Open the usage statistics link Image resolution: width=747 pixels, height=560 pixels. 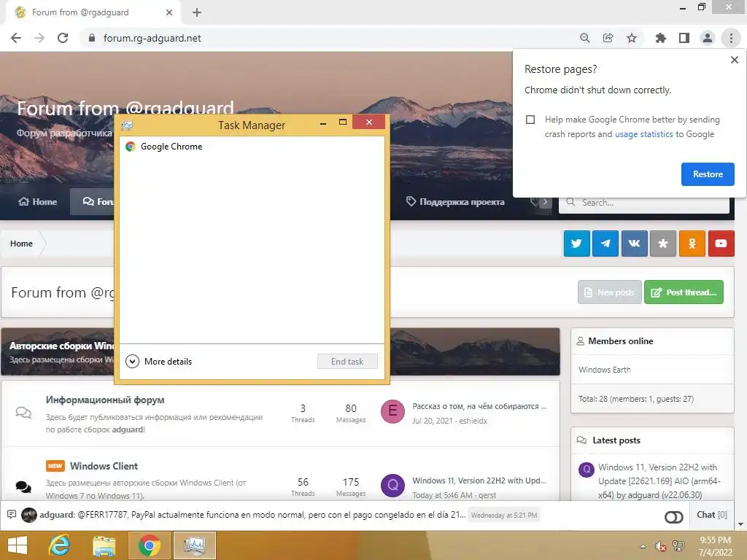[643, 134]
